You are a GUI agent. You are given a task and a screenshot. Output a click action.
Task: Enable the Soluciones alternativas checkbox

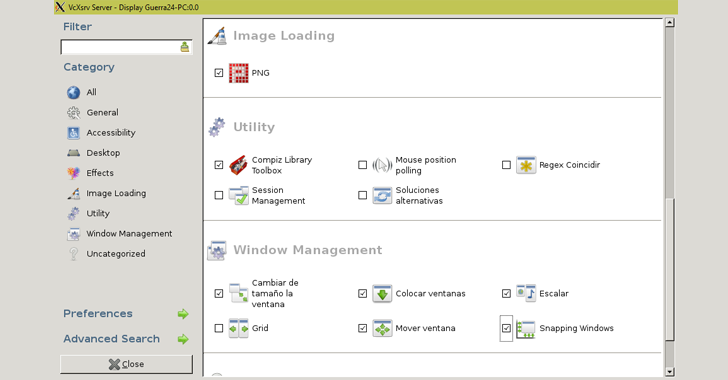(363, 196)
